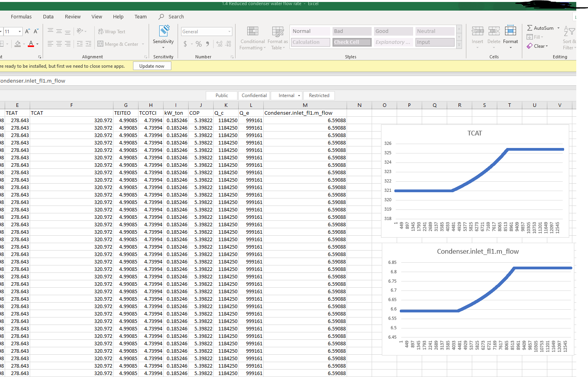Switch to the Review ribbon tab
The width and height of the screenshot is (588, 377).
[73, 17]
